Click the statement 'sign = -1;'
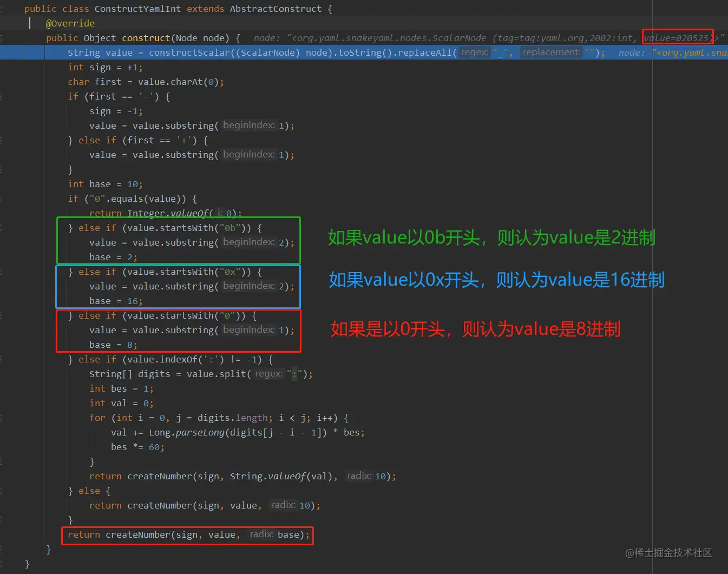This screenshot has height=574, width=728. coord(116,111)
